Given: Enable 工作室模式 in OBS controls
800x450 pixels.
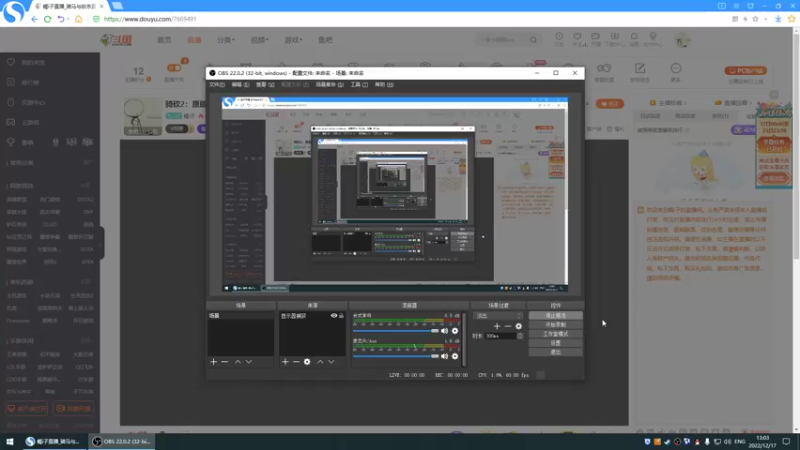Looking at the screenshot, I should [556, 334].
